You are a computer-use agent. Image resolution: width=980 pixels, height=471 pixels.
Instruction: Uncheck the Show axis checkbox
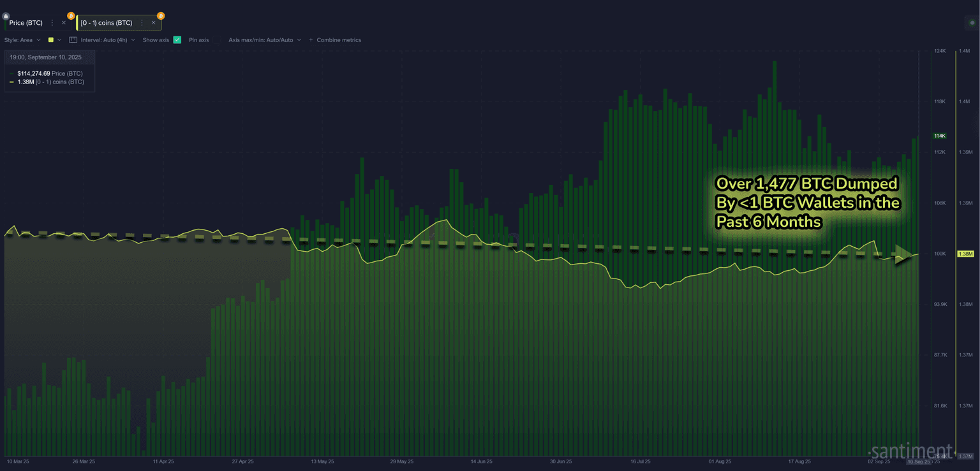click(x=177, y=40)
